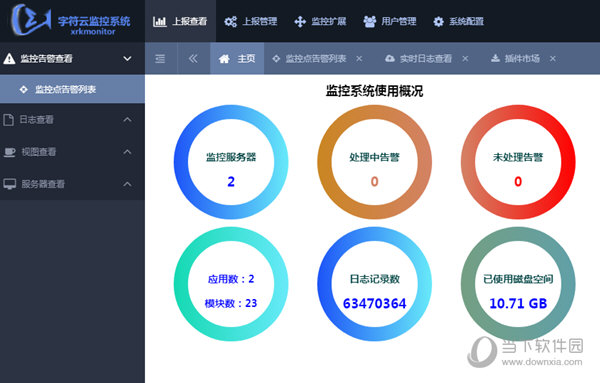Click the 处理中告警 circle showing 0
600x383 pixels.
[375, 162]
